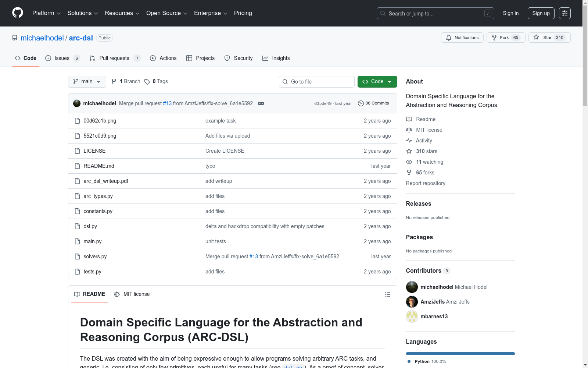Fork the arc-dsl repository
Viewport: 588px width, 368px height.
(506, 38)
